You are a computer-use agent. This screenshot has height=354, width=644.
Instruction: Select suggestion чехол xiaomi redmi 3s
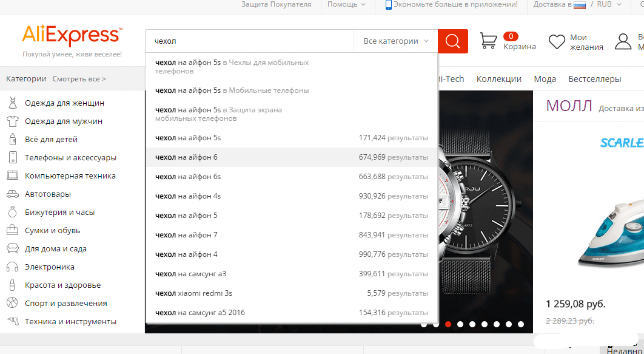292,293
